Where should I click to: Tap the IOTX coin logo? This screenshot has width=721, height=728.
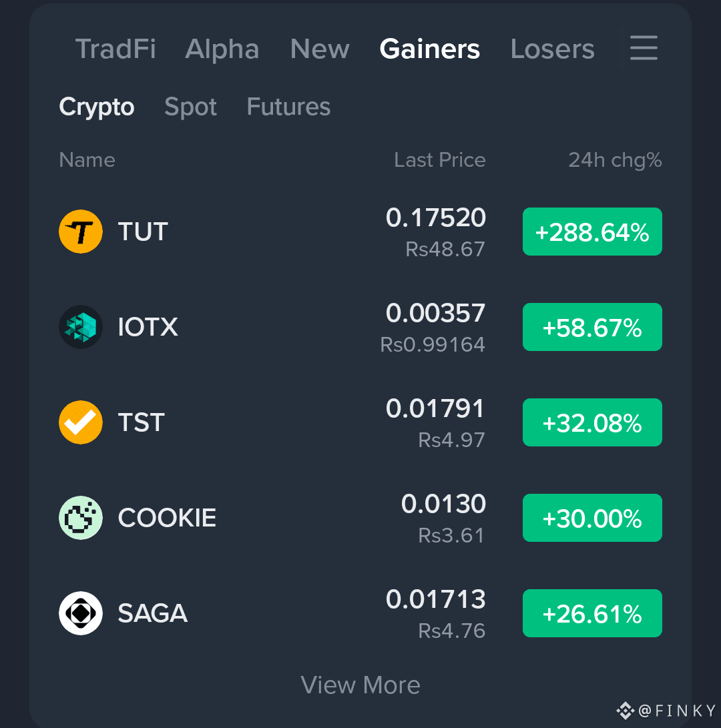(x=81, y=327)
